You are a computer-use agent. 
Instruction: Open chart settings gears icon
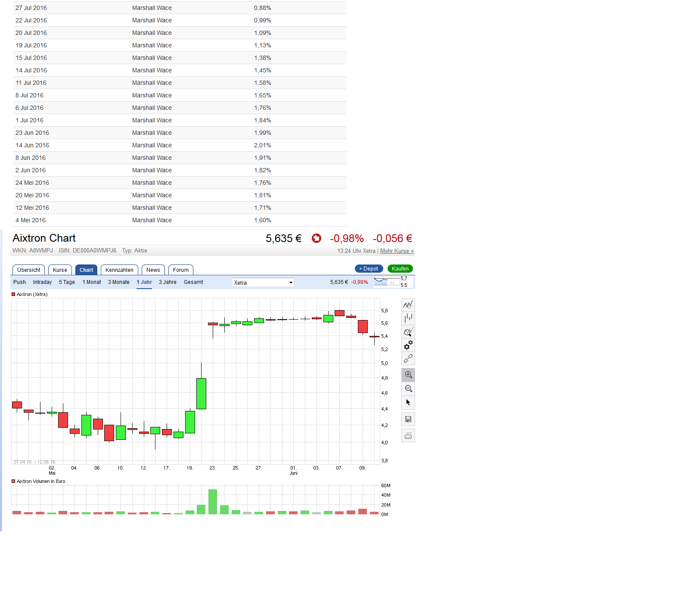(408, 345)
